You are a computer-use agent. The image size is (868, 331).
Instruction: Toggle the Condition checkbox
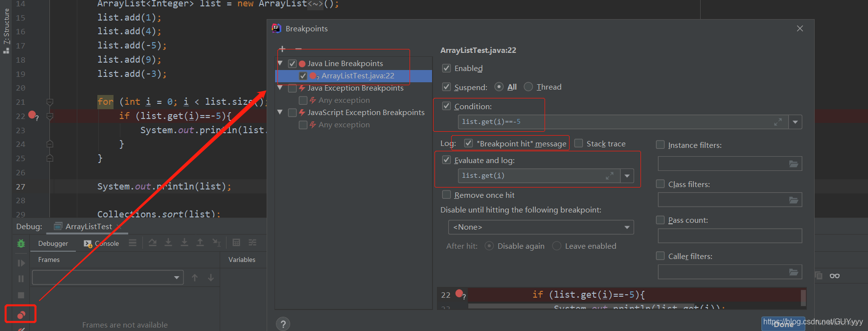click(x=446, y=106)
